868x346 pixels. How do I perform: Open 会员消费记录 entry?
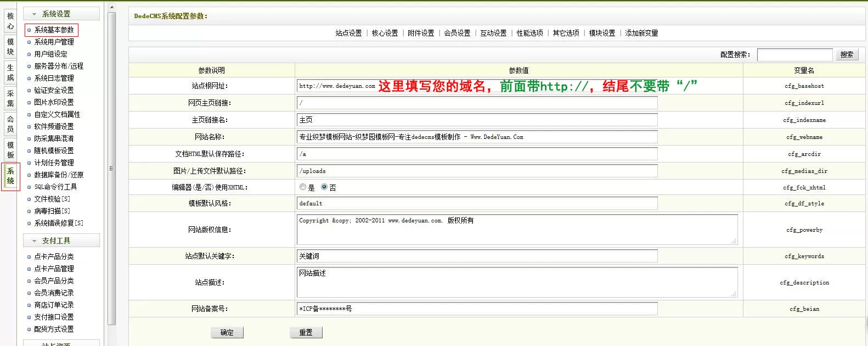pos(54,293)
